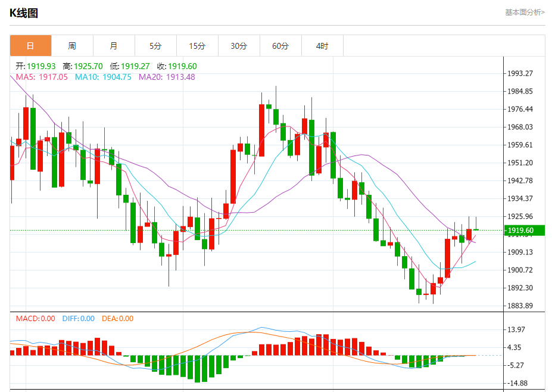Open the 15分 interval tab
Screen dimensions: 552x392
(x=197, y=46)
